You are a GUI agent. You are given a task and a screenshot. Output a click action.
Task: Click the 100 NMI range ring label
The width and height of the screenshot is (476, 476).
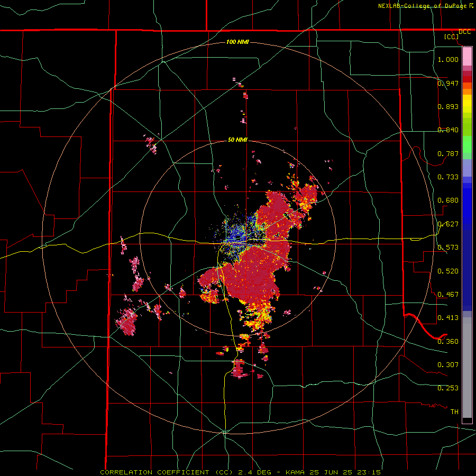(x=237, y=42)
